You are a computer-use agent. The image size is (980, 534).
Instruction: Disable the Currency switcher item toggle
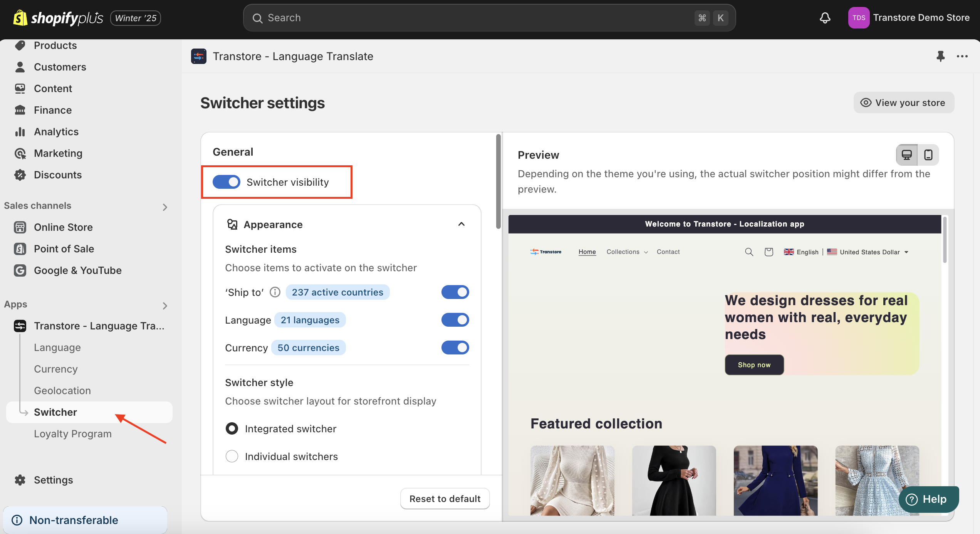pos(455,348)
